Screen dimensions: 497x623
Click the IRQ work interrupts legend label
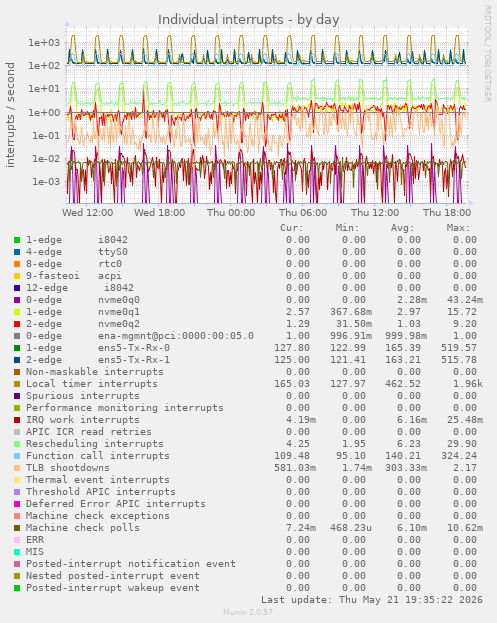(x=83, y=420)
